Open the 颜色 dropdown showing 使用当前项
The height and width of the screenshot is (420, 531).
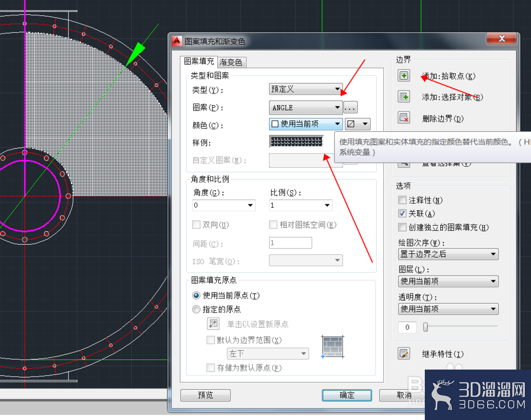305,124
